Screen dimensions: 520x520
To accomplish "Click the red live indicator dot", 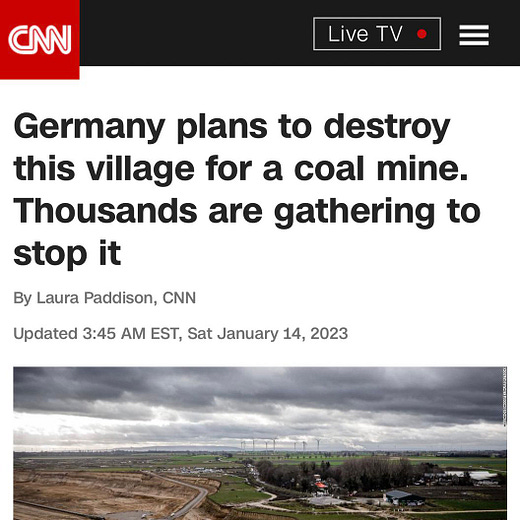I will (x=422, y=34).
